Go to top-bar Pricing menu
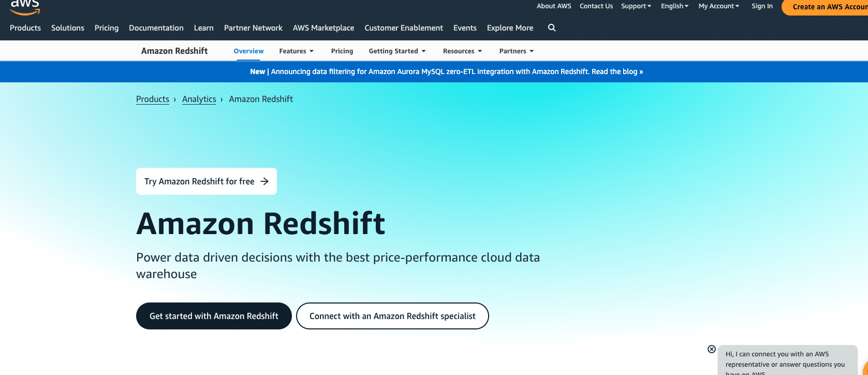The height and width of the screenshot is (375, 868). [x=107, y=28]
